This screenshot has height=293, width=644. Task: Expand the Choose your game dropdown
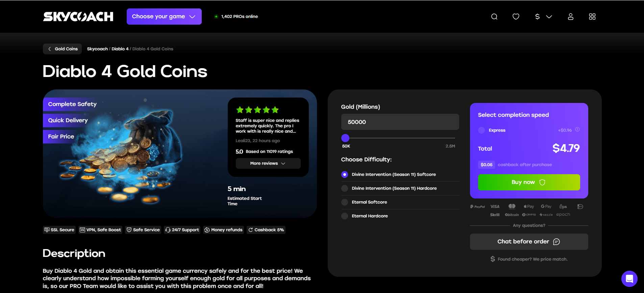click(164, 17)
